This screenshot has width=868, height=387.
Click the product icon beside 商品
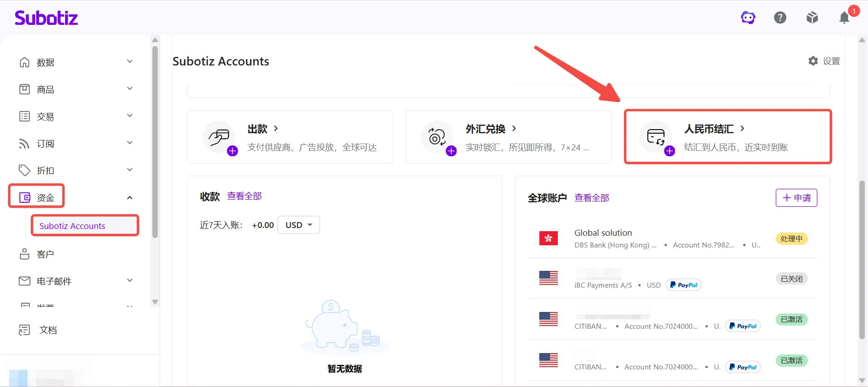(x=24, y=89)
